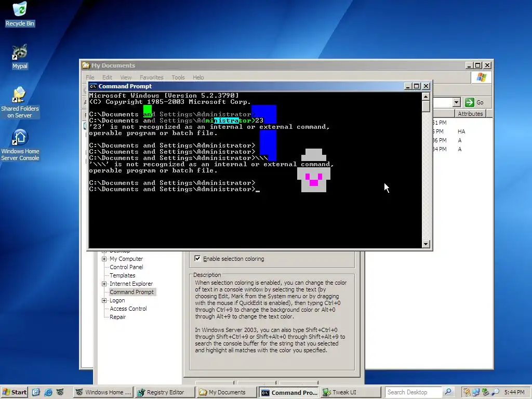Launch Mypal raccoon icon in Quick Launch
Viewport: 532px width, 399px height.
(60, 392)
